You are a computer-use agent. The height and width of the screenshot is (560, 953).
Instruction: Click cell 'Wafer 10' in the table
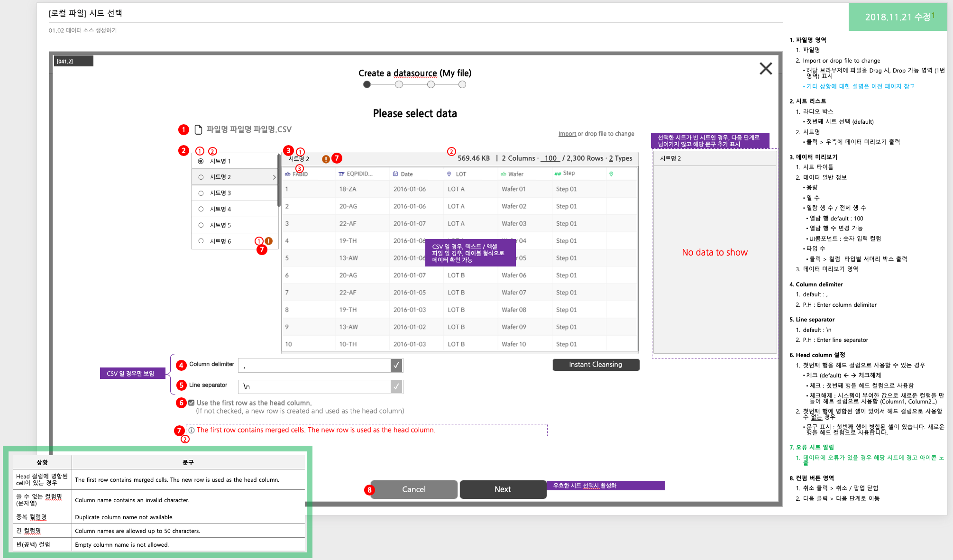514,344
